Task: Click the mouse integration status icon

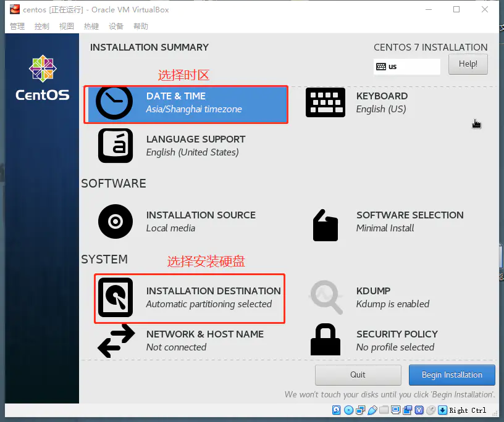Action: pyautogui.click(x=430, y=410)
